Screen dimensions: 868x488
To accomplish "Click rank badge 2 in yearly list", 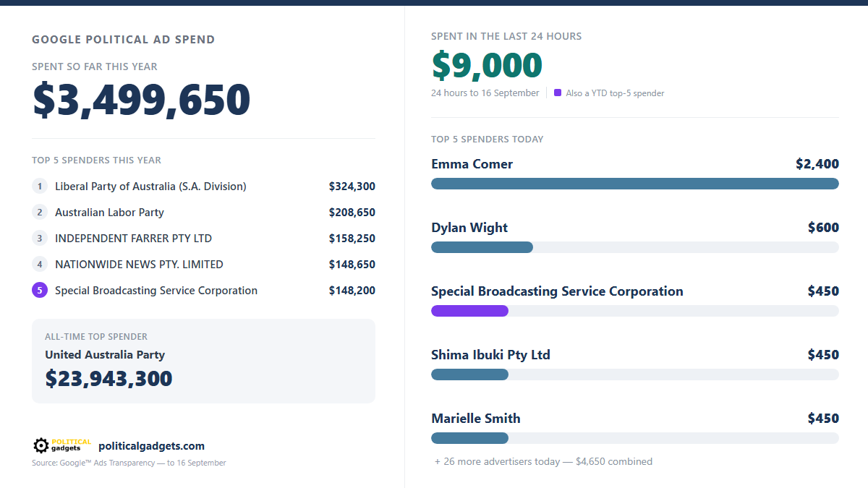I will (40, 213).
